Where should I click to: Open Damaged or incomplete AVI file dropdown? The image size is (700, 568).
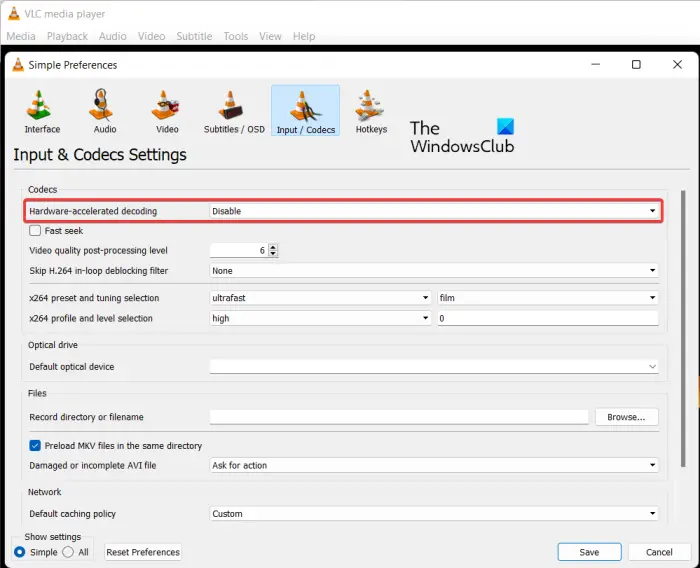tap(434, 465)
